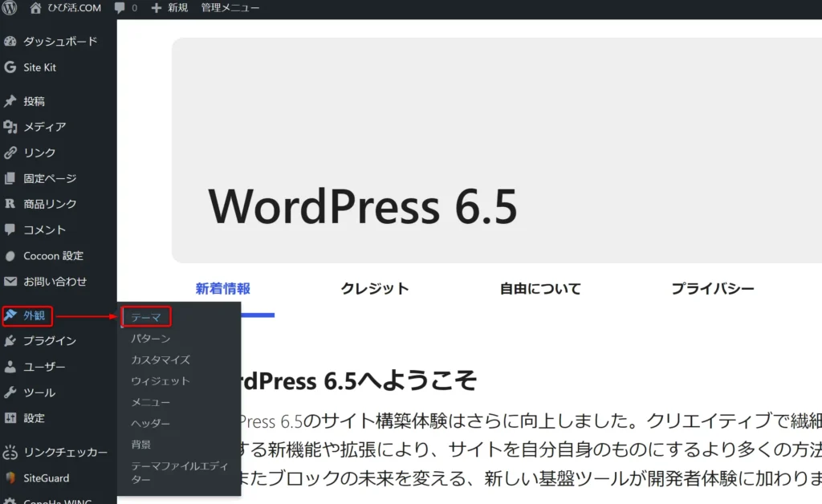
Task: Click 新規 in the admin bar
Action: pyautogui.click(x=177, y=8)
